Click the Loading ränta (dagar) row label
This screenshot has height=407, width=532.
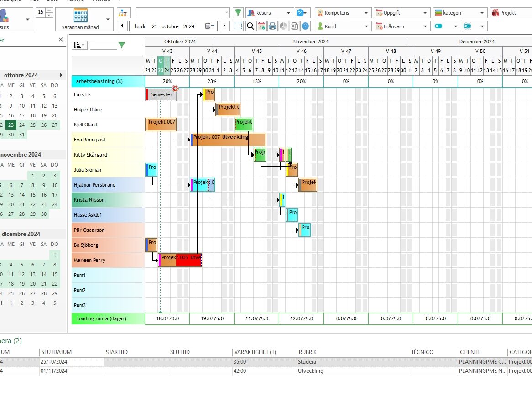pyautogui.click(x=108, y=318)
